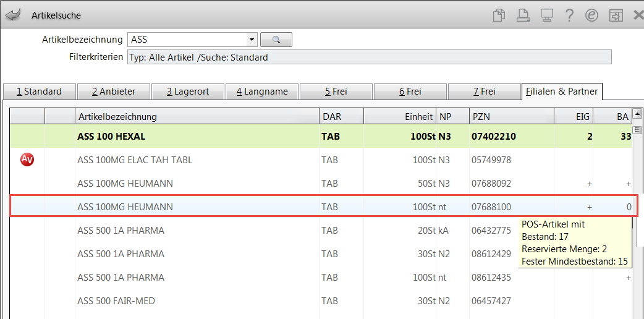Select ASS 500 1A PHARMA 100St nt row
Image resolution: width=644 pixels, height=319 pixels.
coord(321,278)
